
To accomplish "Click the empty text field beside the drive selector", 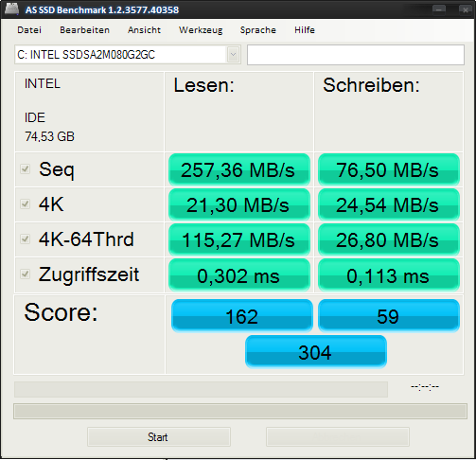I will [x=356, y=55].
